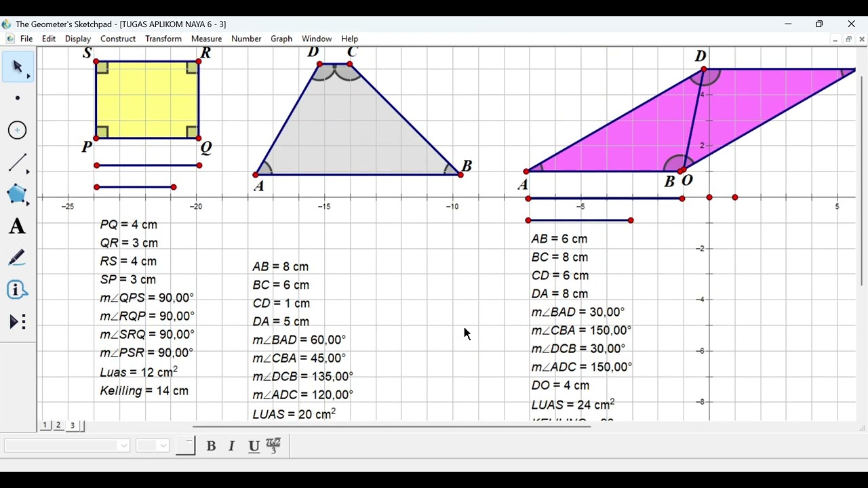The image size is (868, 488).
Task: Restore the inner document window
Action: [x=848, y=39]
